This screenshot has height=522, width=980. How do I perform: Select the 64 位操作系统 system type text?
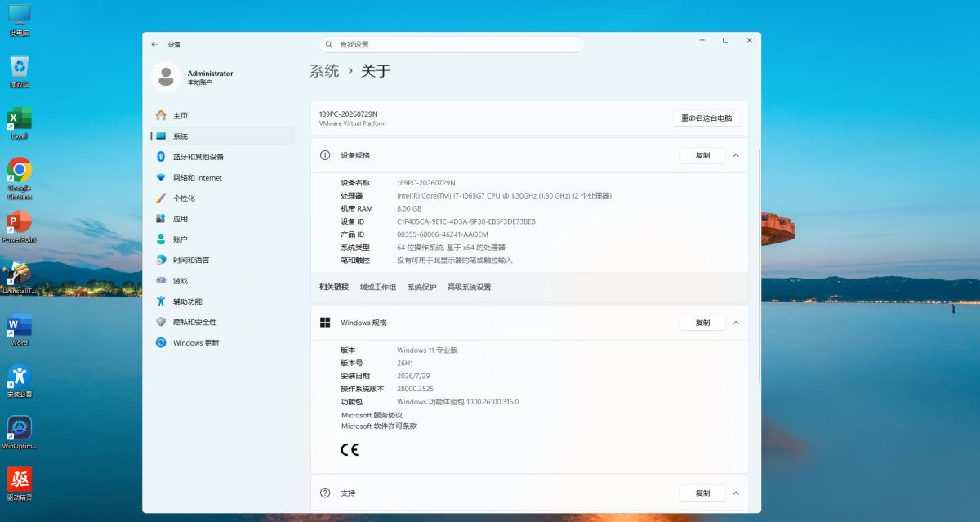click(451, 248)
